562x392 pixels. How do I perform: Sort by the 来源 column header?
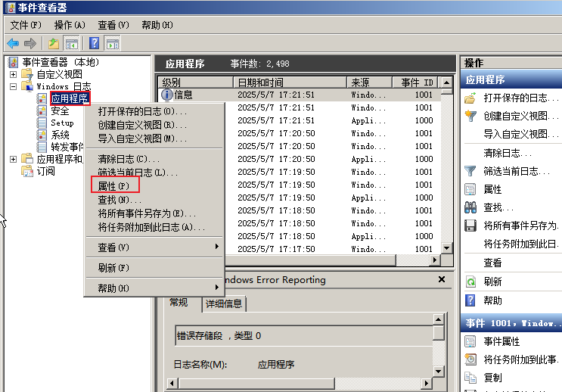click(370, 82)
